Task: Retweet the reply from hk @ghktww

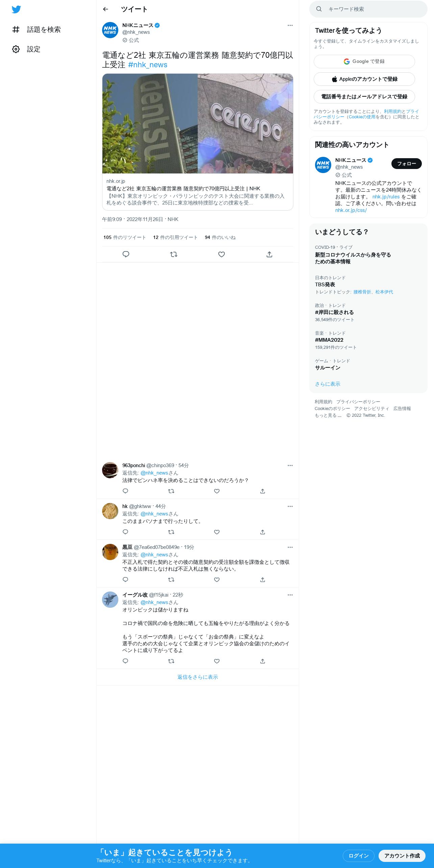Action: point(171,532)
